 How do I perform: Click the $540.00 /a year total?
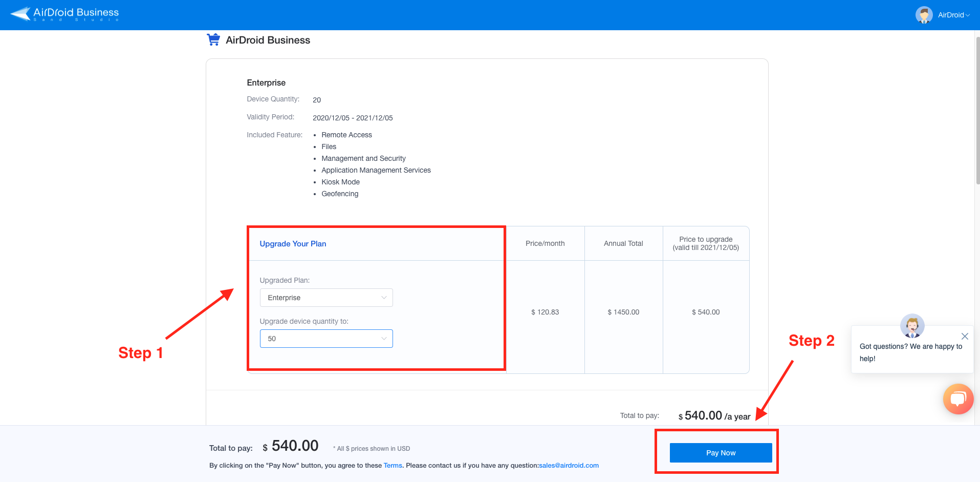[x=714, y=415]
